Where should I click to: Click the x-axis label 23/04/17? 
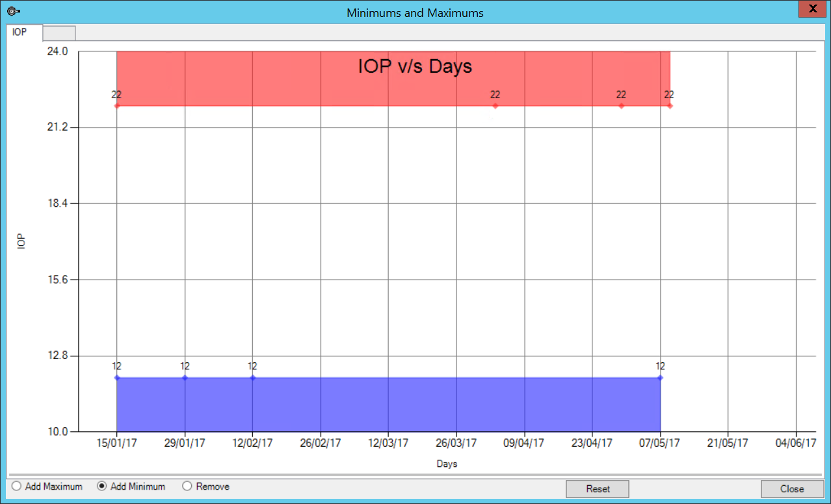point(592,443)
